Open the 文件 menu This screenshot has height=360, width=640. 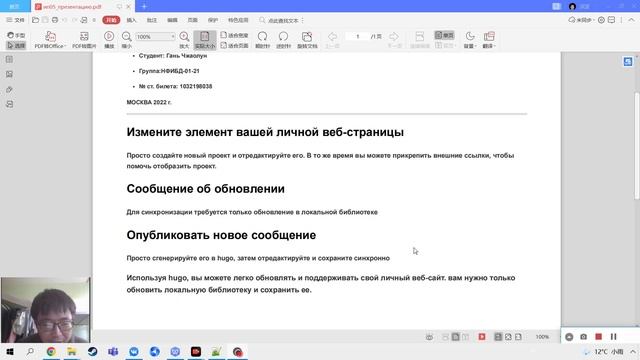[x=16, y=20]
